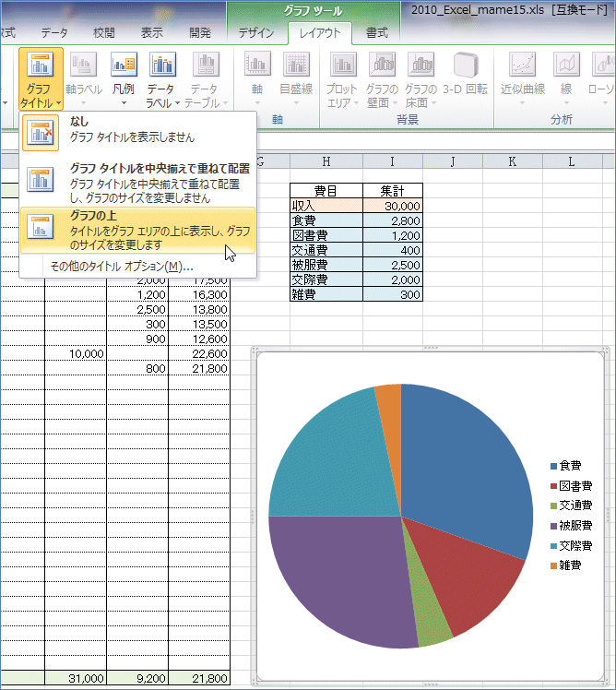Expand the グラフ タイトル dropdown arrow
Viewport: 616px width, 690px height.
coord(58,103)
